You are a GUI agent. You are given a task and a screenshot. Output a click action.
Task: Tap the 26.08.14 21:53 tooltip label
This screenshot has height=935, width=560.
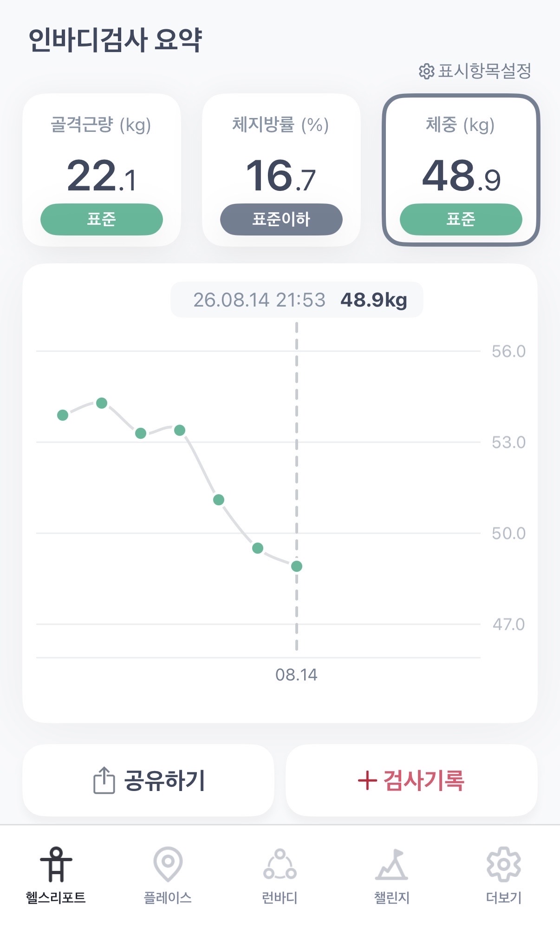click(259, 300)
